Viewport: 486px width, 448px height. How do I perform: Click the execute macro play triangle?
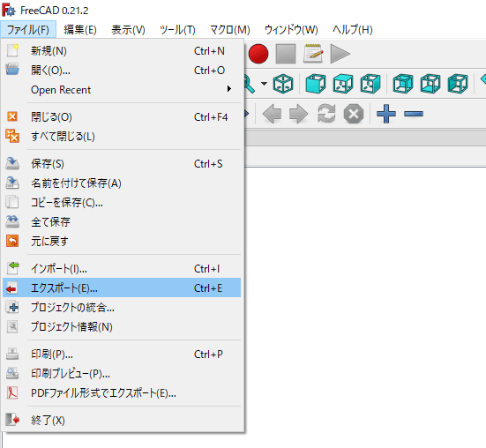click(340, 54)
